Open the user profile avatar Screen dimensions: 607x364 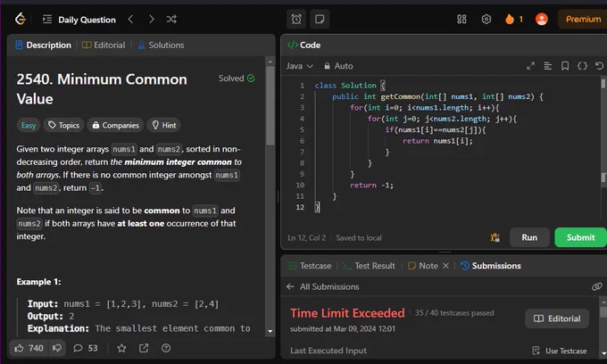[x=542, y=19]
